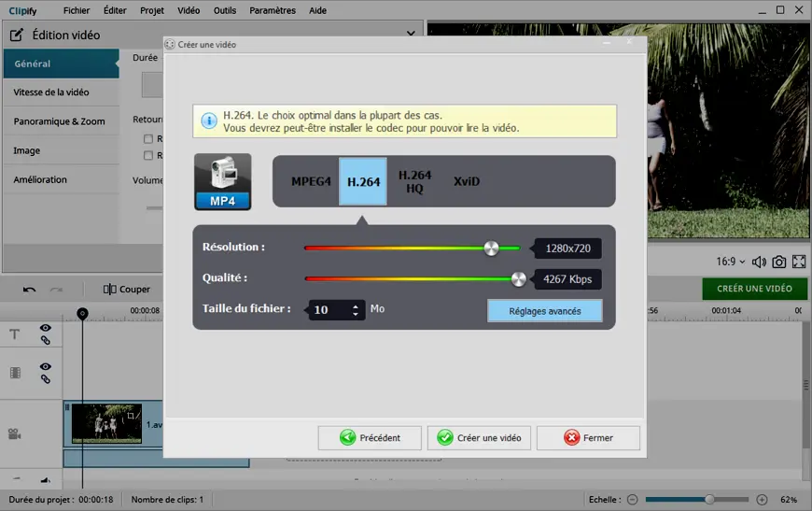Adjust the Echelle timeline zoom slider
Screen dimensions: 812x511
tap(710, 500)
